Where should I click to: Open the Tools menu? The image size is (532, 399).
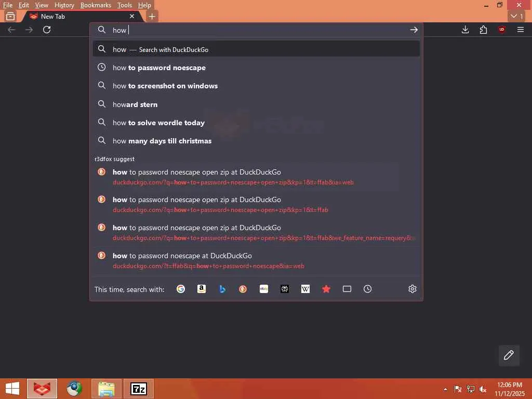[125, 5]
